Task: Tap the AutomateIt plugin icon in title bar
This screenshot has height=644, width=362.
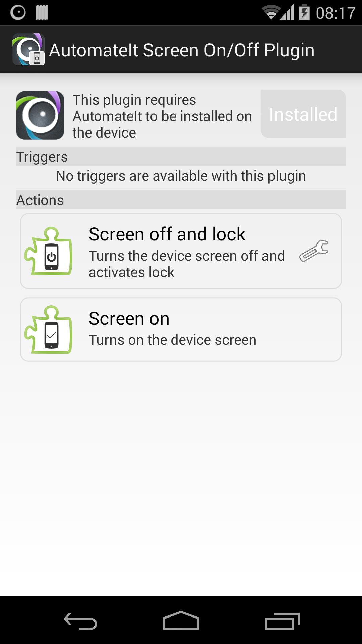Action: (28, 49)
